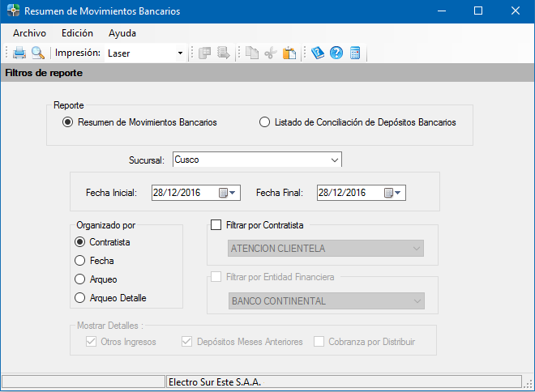535x392 pixels.
Task: Click the copy pages icon
Action: (x=252, y=53)
